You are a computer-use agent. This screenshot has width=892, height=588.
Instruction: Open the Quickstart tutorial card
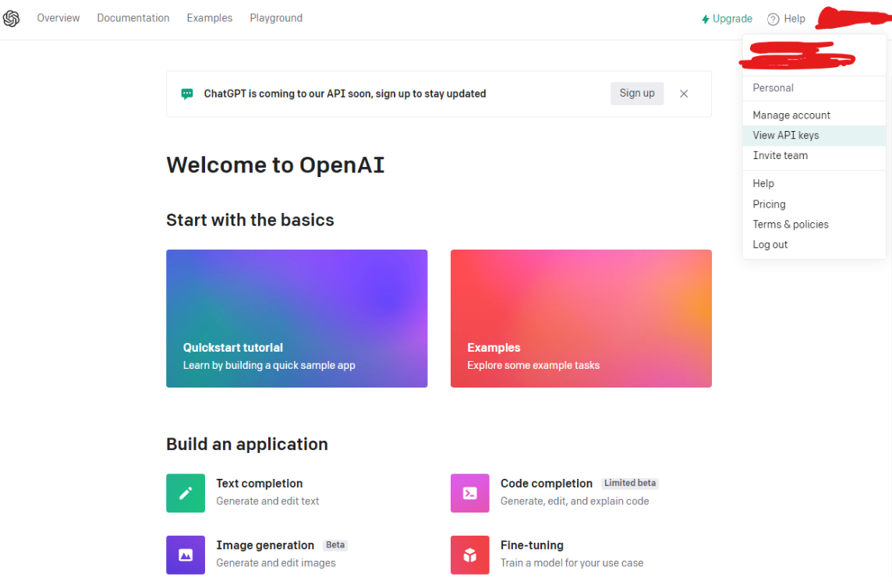[x=297, y=319]
